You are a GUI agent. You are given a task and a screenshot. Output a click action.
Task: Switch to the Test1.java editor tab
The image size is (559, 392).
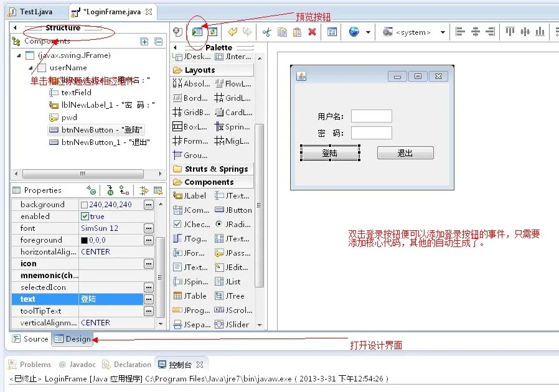tap(31, 12)
